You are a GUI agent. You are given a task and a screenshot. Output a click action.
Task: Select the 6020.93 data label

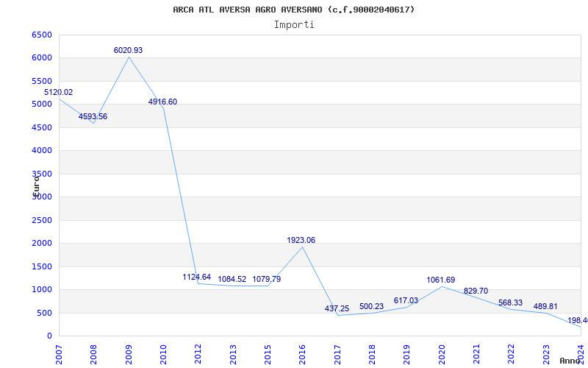128,50
